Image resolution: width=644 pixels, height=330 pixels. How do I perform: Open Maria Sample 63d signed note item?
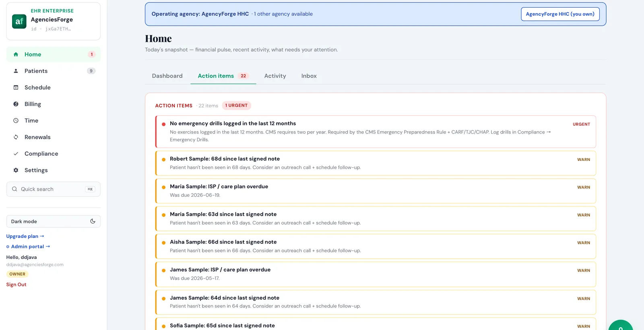[x=376, y=219]
